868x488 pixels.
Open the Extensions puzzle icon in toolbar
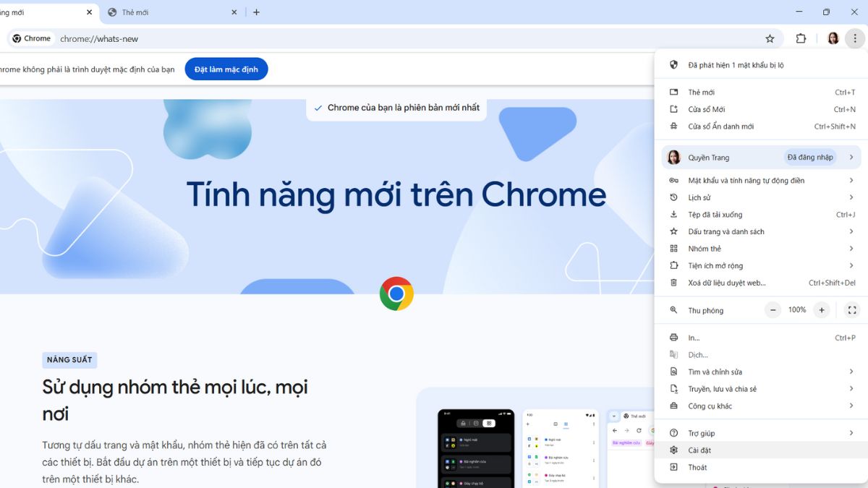801,38
